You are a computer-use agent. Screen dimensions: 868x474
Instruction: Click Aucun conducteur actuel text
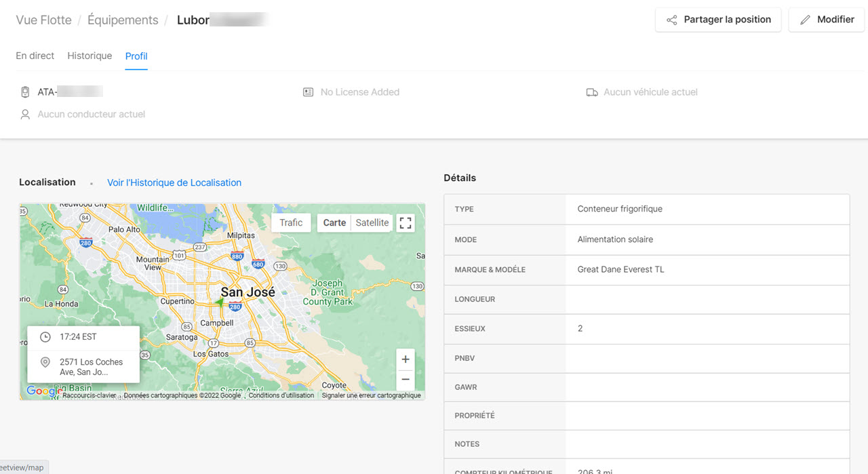92,114
